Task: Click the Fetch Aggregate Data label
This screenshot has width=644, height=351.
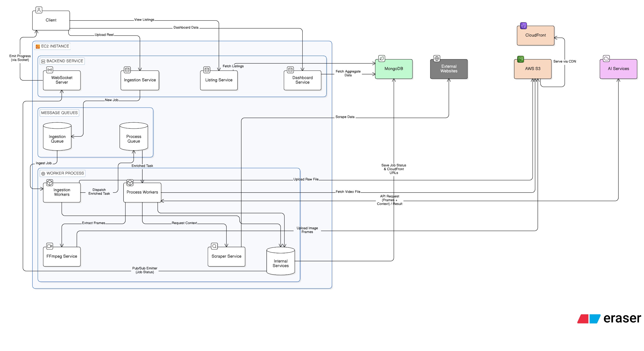Action: click(x=348, y=74)
